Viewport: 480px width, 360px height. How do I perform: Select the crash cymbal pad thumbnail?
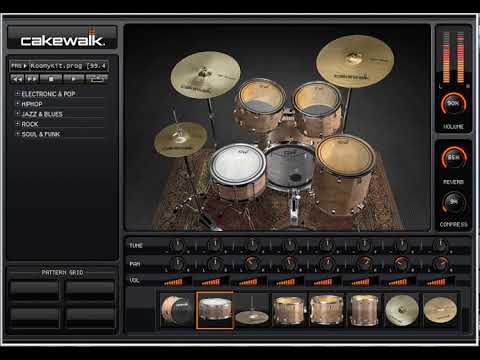402,310
